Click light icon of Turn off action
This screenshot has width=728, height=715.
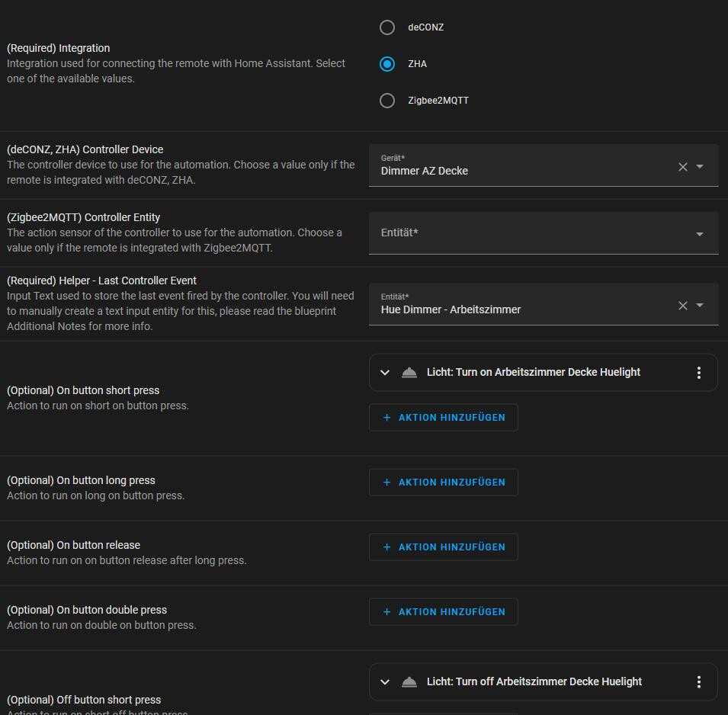pyautogui.click(x=409, y=682)
